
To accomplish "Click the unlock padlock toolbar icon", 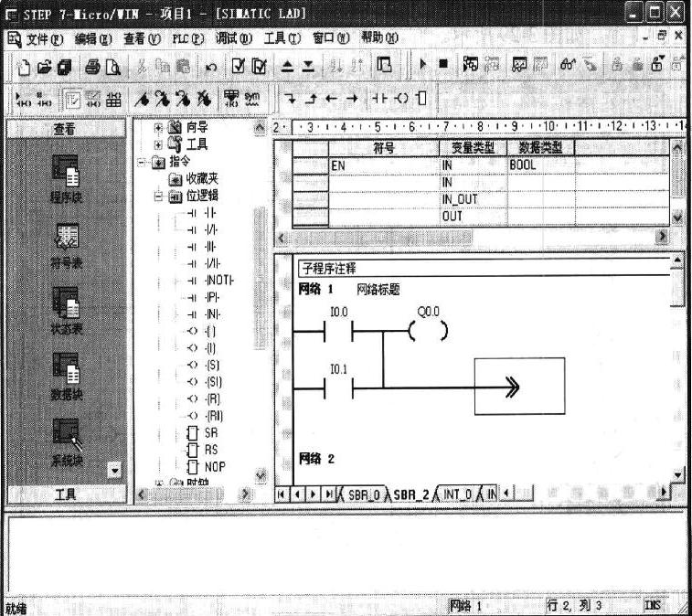I will (x=657, y=63).
